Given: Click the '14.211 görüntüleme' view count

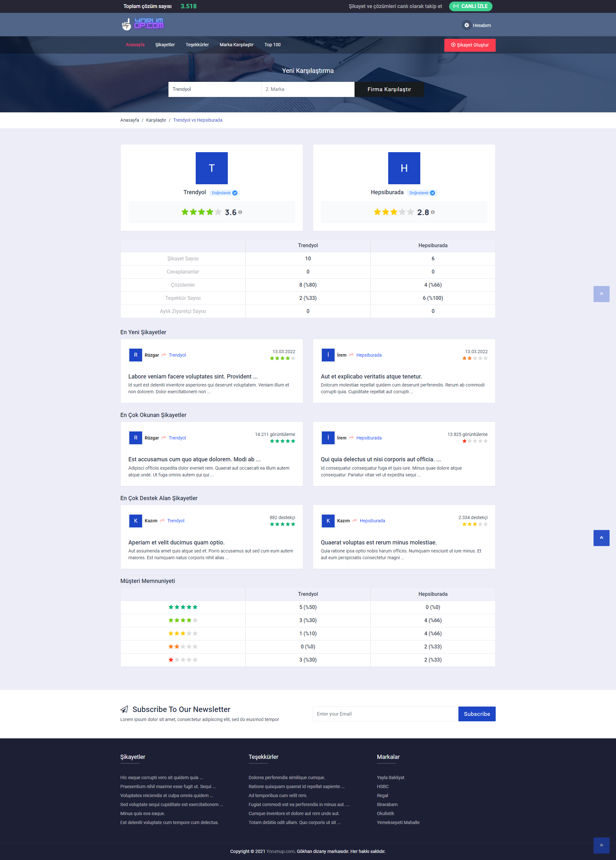Looking at the screenshot, I should (x=275, y=435).
